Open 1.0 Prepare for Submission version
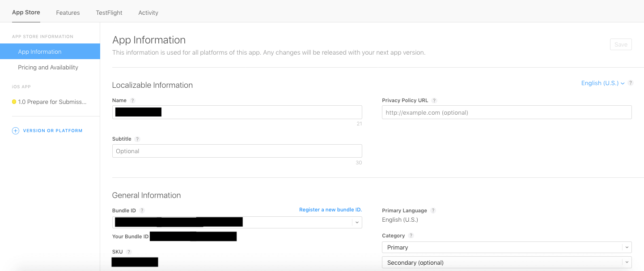 tap(52, 102)
